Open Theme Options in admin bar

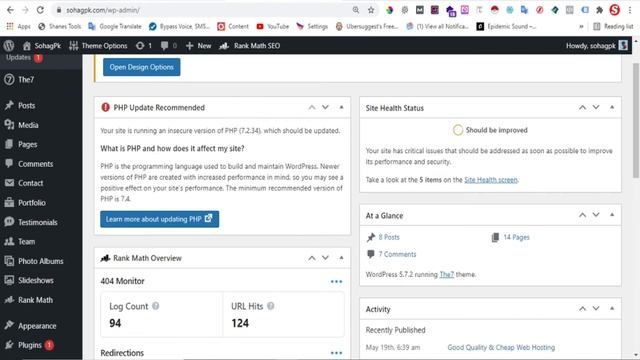98,46
